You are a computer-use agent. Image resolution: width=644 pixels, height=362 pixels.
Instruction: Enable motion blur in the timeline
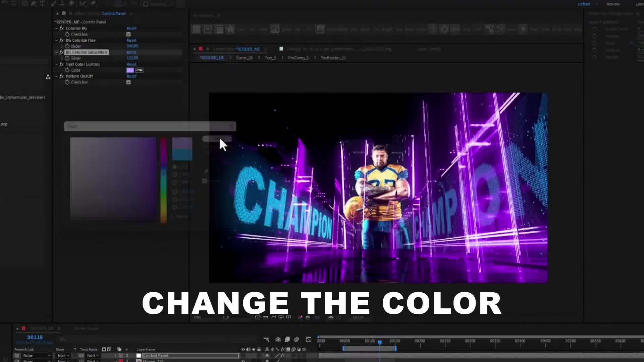point(297,340)
